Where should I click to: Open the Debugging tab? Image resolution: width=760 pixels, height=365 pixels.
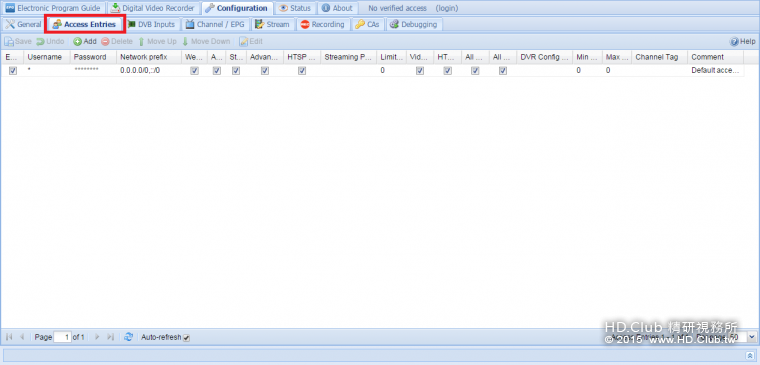tap(413, 24)
